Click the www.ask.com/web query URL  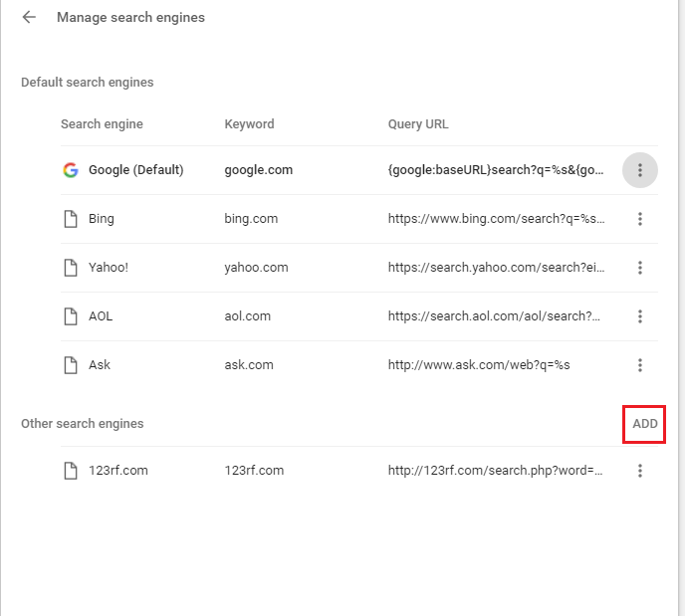click(479, 365)
